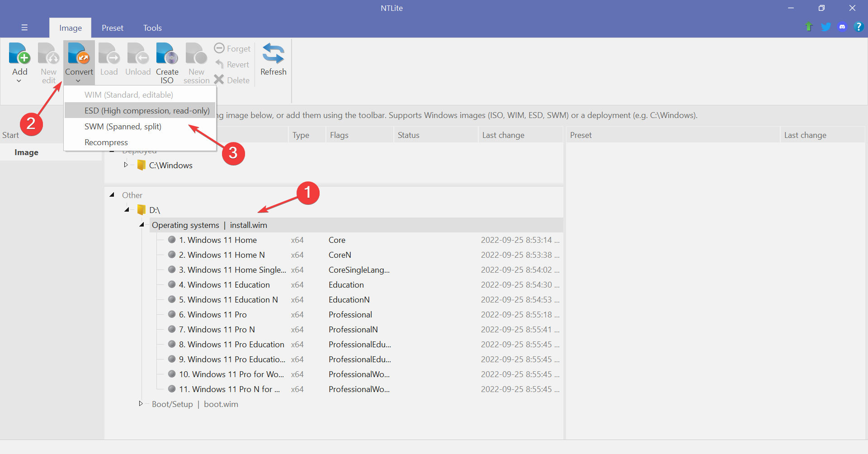
Task: Click the Load image toolbar icon
Action: coord(109,54)
